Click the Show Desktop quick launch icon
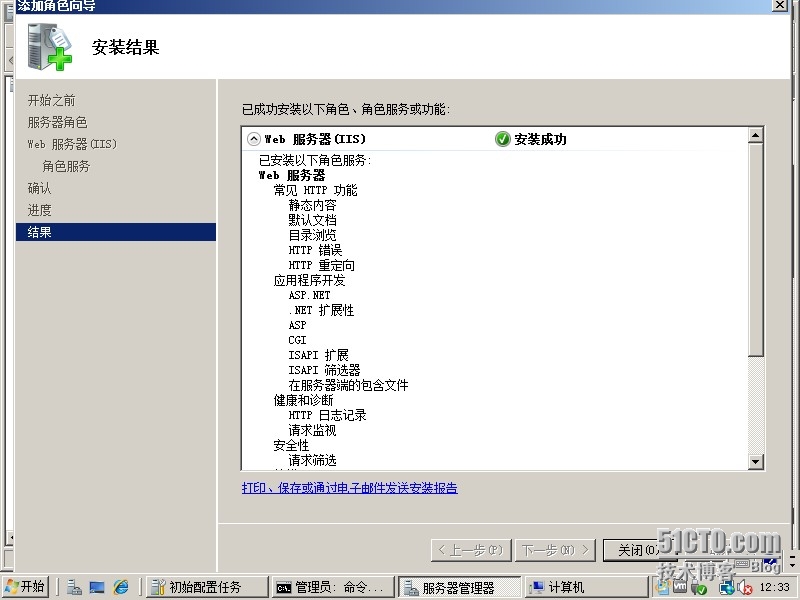This screenshot has height=600, width=800. [97, 587]
